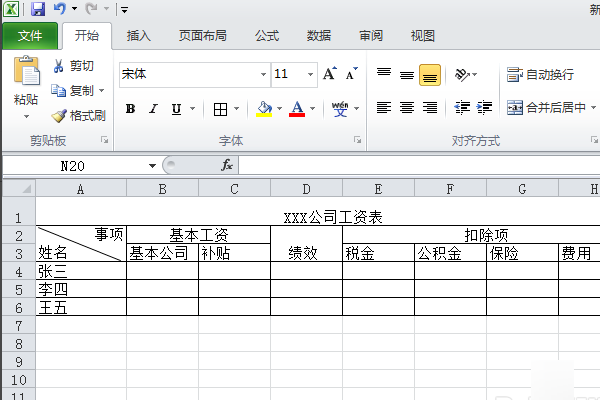Open the font size 11 dropdown
600x400 pixels.
point(310,74)
